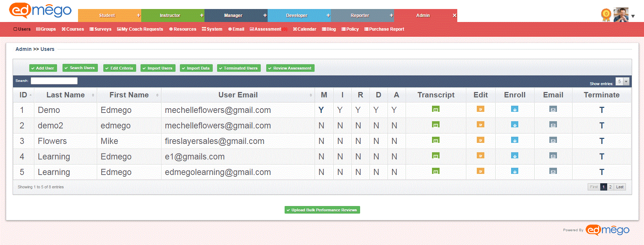This screenshot has height=245, width=644.
Task: Click the Add User button
Action: coord(43,68)
